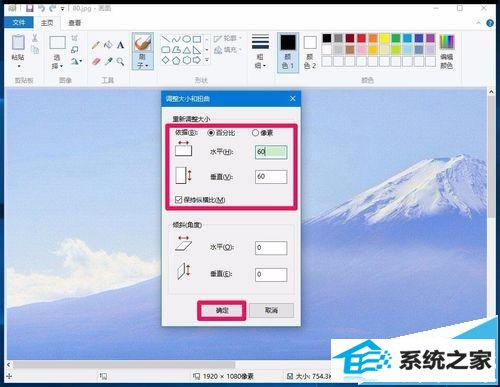Pick the red color swatch
Viewport: 500px width, 387px height.
pyautogui.click(x=361, y=38)
